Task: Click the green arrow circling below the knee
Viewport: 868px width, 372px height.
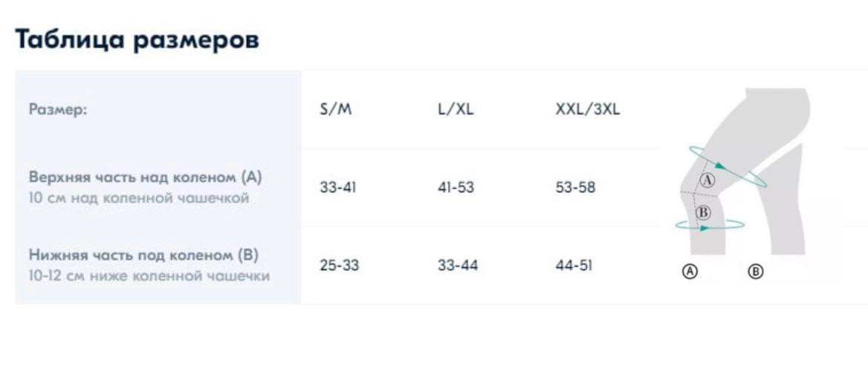Action: click(x=710, y=223)
